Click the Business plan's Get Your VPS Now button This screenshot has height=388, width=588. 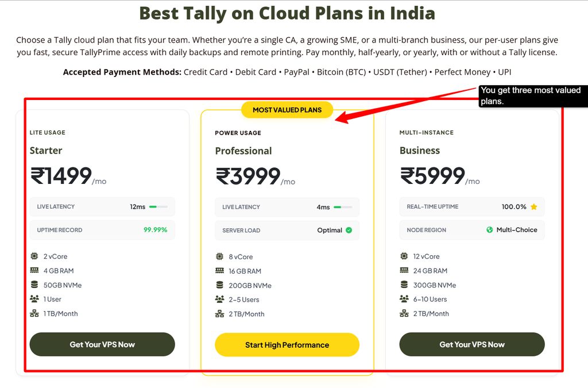coord(472,344)
